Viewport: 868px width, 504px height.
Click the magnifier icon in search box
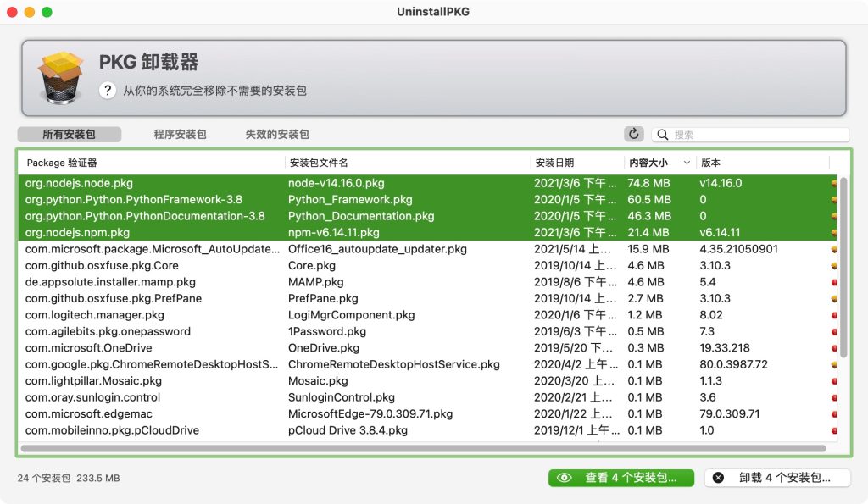click(x=662, y=135)
